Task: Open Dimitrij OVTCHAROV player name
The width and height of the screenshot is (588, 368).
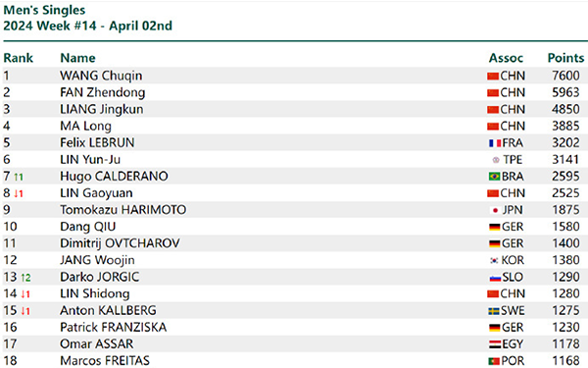Action: coord(120,243)
